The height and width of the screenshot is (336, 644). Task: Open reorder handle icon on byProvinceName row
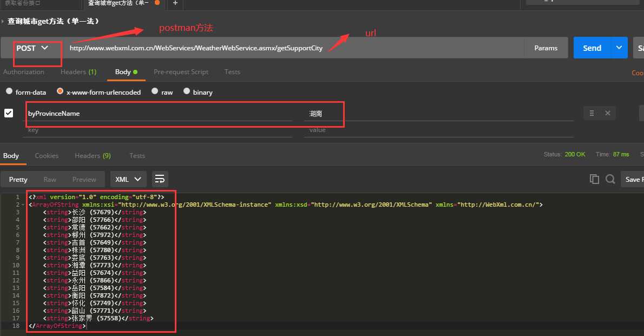(592, 114)
